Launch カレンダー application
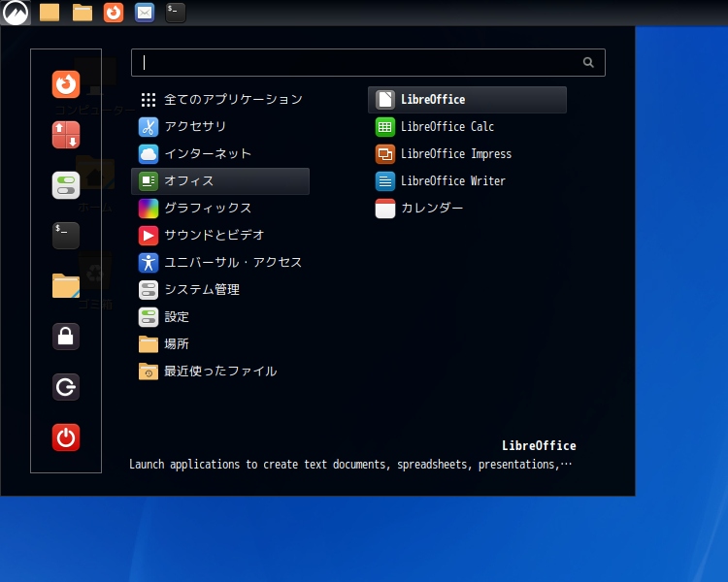Viewport: 728px width, 582px height. tap(467, 209)
